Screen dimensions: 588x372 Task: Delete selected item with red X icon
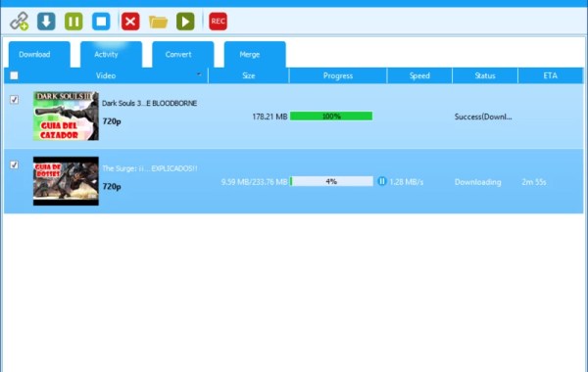point(130,21)
